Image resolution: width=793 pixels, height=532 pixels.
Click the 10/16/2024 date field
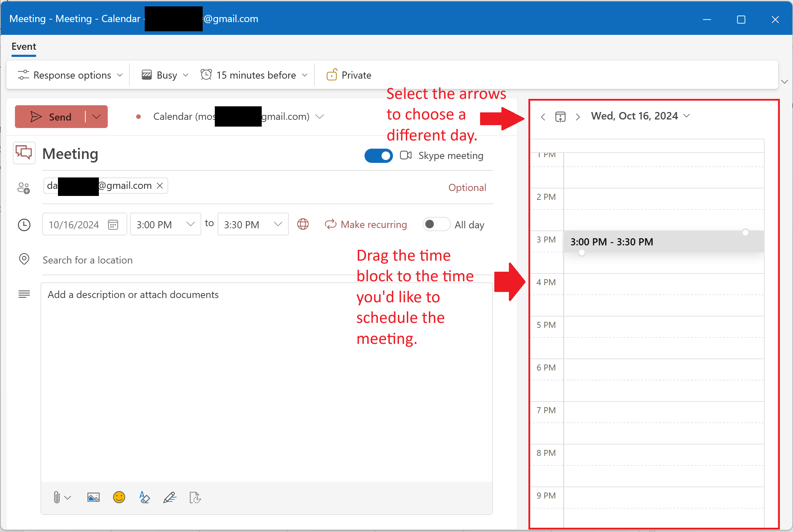pos(84,224)
